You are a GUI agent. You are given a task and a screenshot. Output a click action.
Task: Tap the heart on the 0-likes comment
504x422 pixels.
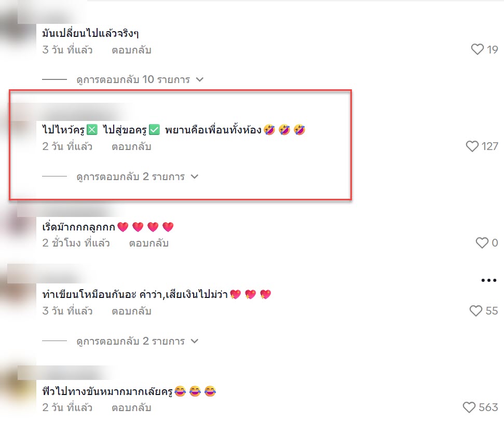pos(482,242)
